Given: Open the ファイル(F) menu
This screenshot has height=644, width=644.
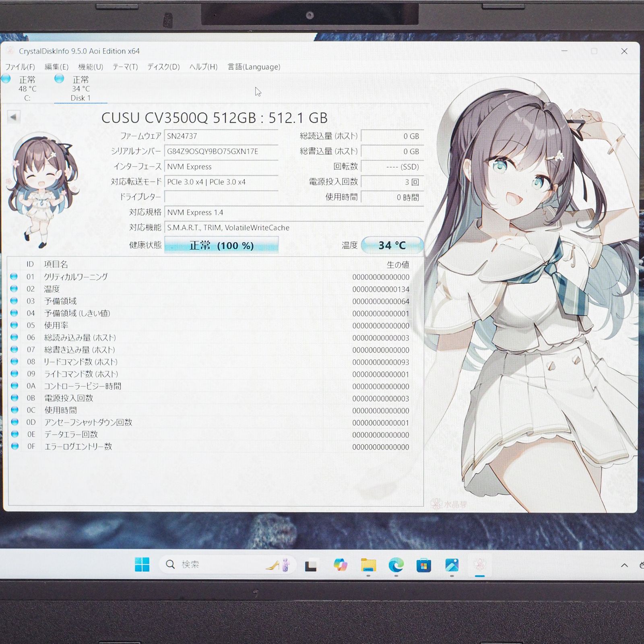Looking at the screenshot, I should coord(20,67).
